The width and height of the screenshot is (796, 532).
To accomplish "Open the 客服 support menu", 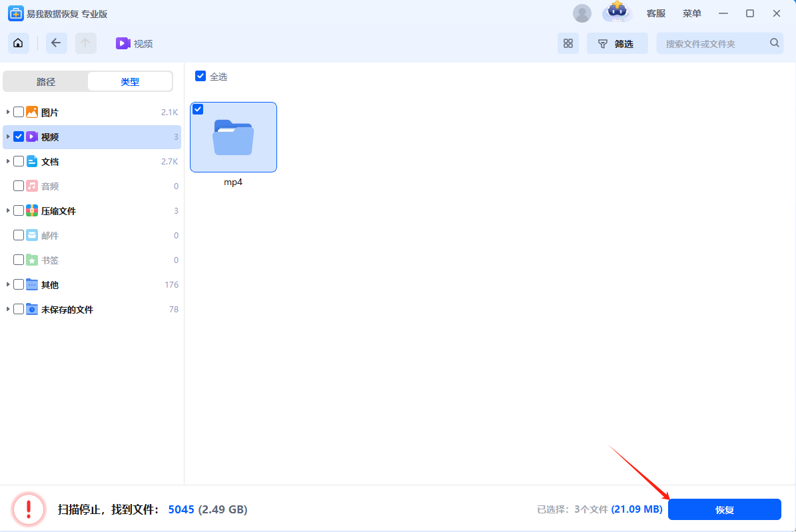I will 656,14.
